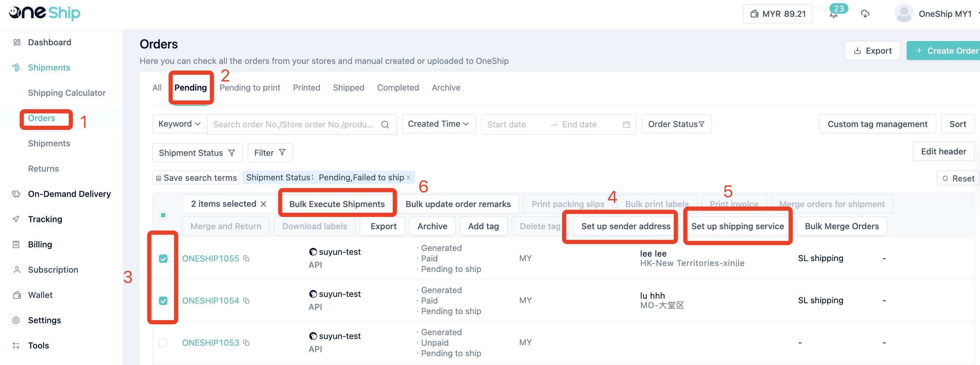The image size is (980, 365).
Task: Open the Created Time dropdown
Action: pyautogui.click(x=438, y=124)
